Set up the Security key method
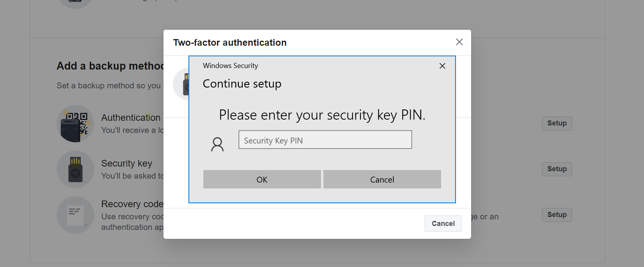Viewport: 644px width, 267px height. (557, 169)
